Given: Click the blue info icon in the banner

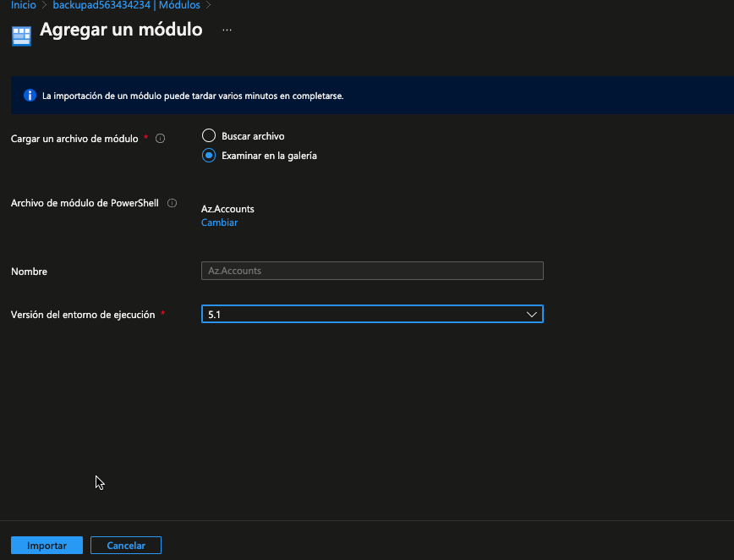Looking at the screenshot, I should (30, 96).
